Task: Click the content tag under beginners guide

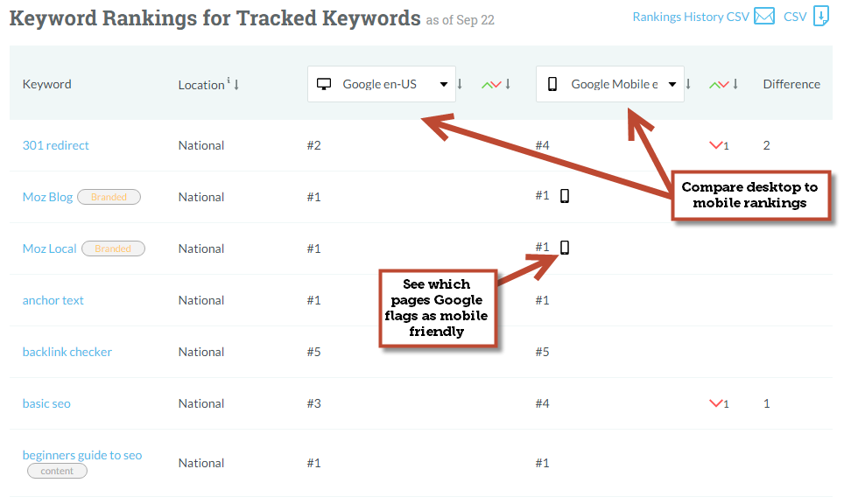Action: (57, 471)
